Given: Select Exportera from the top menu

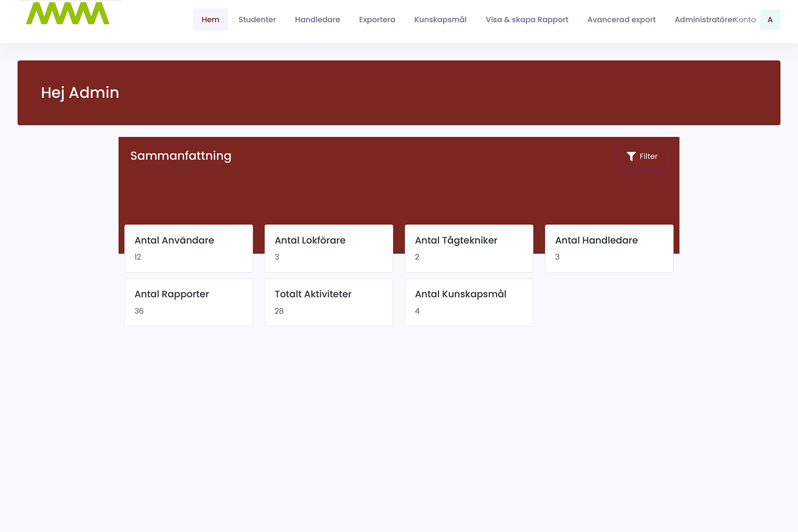Looking at the screenshot, I should point(377,20).
